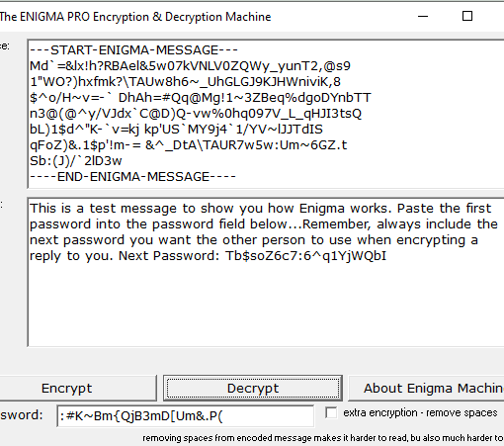Maximize the ENIGMA PRO window
The width and height of the screenshot is (504, 446).
click(x=467, y=16)
